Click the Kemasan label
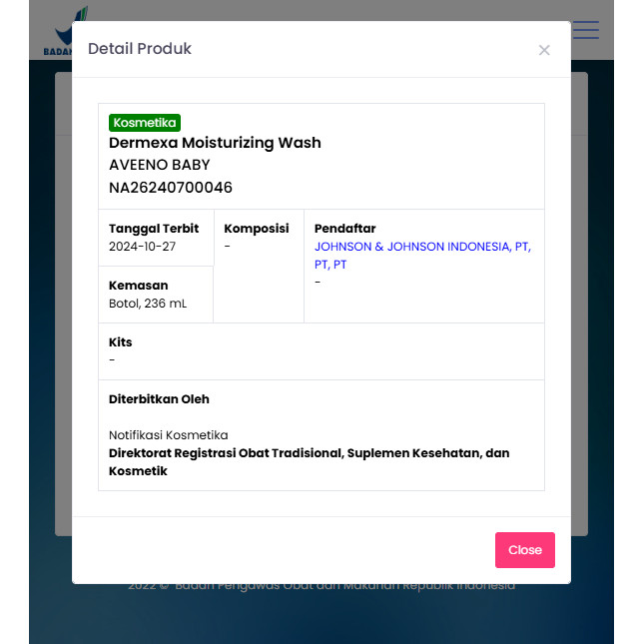 coord(139,286)
